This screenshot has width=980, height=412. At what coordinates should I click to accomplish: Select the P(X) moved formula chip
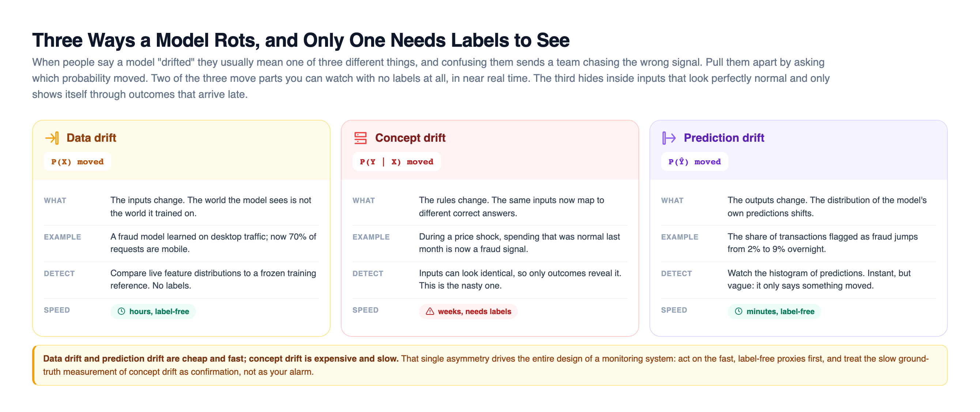click(x=78, y=161)
